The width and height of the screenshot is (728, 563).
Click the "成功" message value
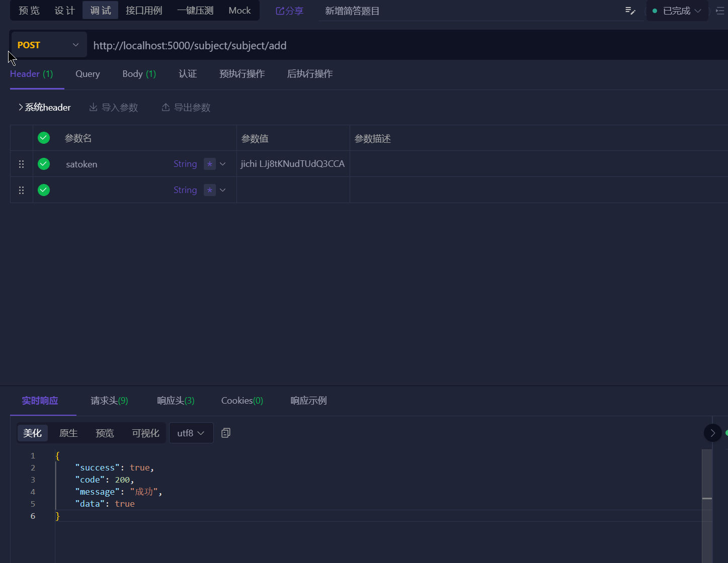144,492
